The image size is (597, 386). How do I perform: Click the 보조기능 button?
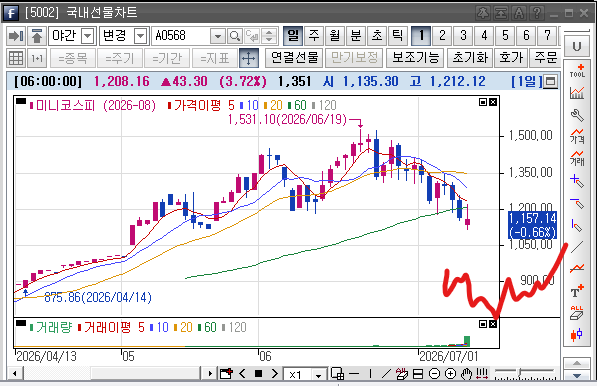click(415, 58)
